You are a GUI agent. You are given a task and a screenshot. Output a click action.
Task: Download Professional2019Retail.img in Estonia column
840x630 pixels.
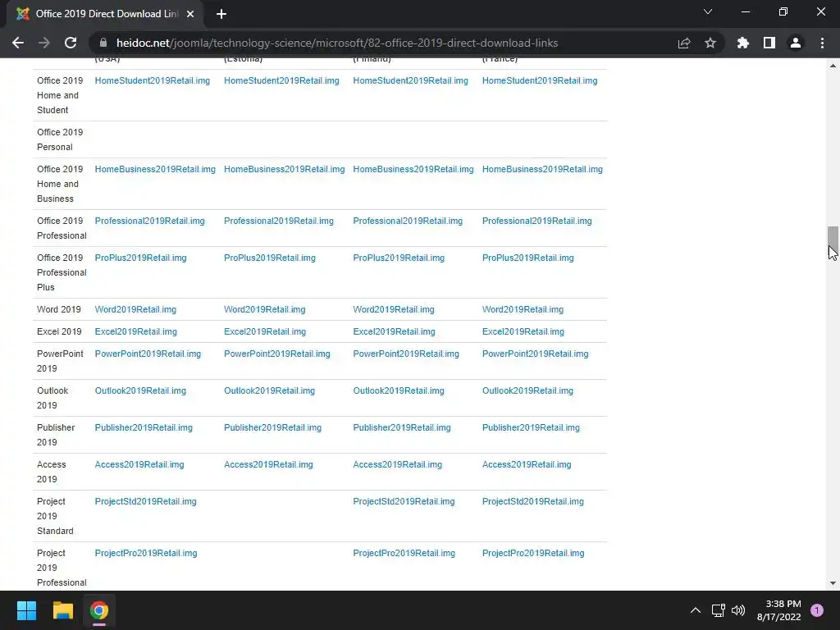click(279, 221)
